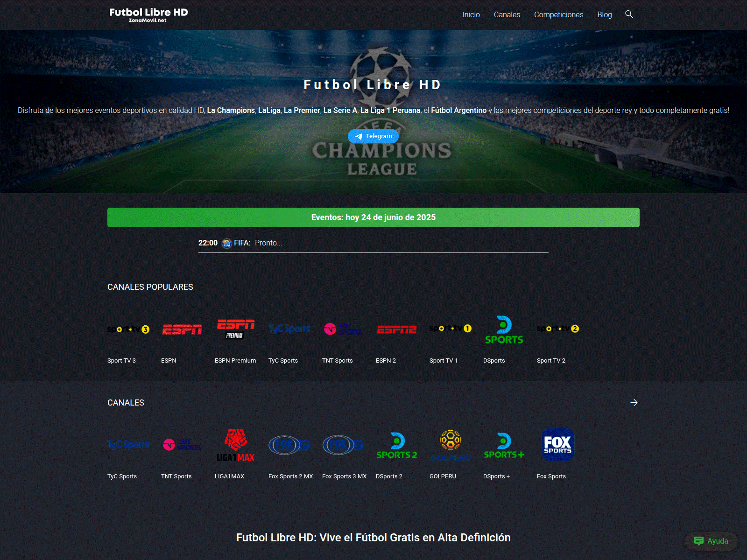The height and width of the screenshot is (560, 747).
Task: Open the Canales menu item
Action: [507, 15]
